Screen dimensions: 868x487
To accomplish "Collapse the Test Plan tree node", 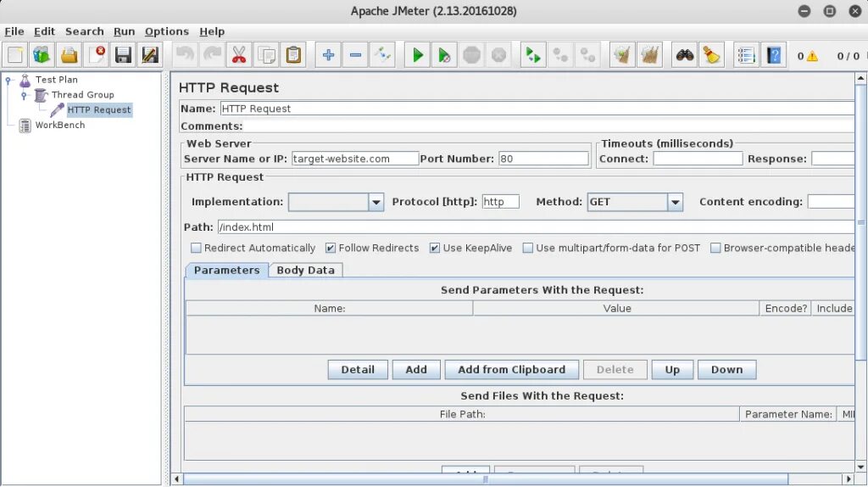I will 8,81.
